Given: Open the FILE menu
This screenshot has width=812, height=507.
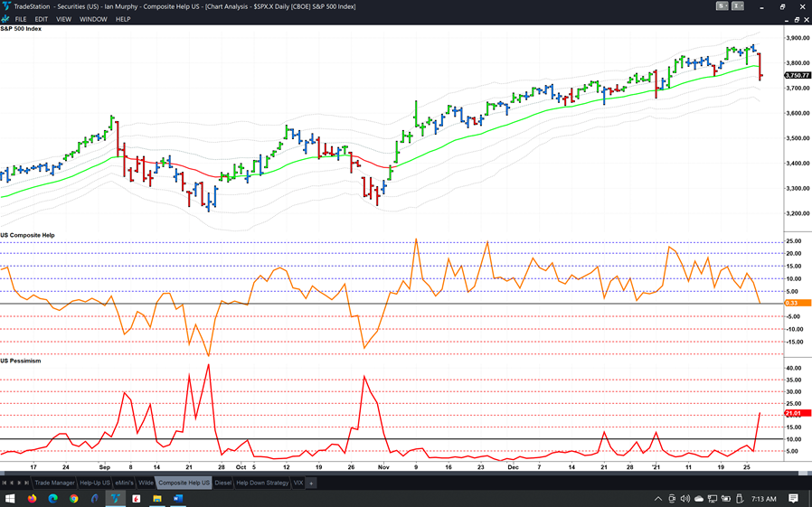Looking at the screenshot, I should pos(21,19).
